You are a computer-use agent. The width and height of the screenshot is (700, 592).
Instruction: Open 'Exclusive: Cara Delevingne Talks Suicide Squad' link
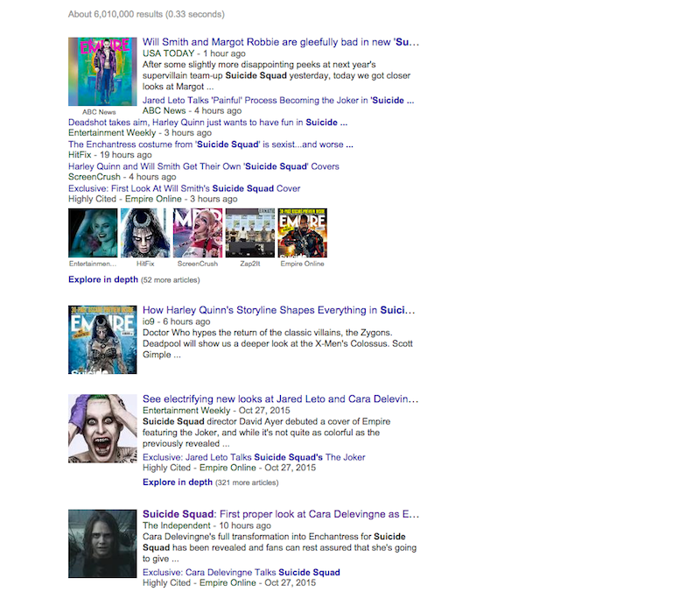(241, 573)
